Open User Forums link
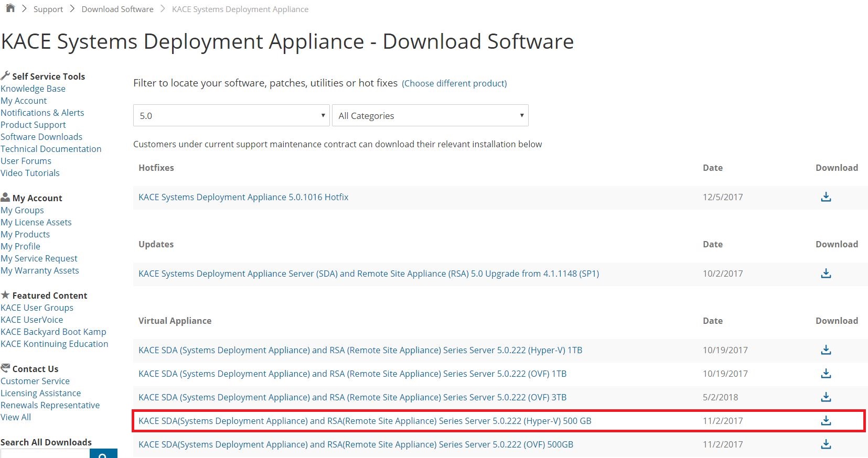The width and height of the screenshot is (868, 458). (26, 161)
